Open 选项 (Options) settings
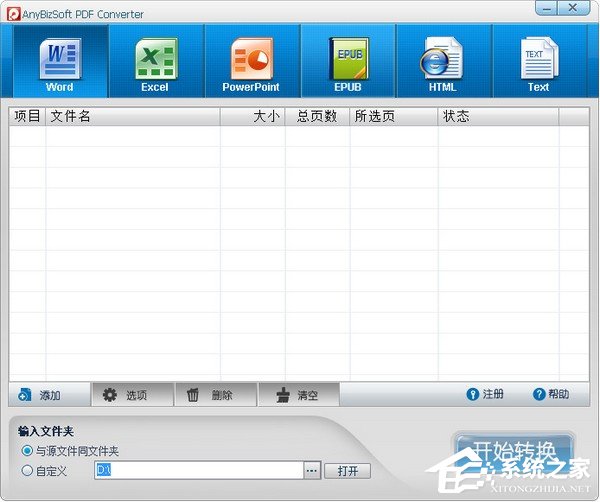This screenshot has width=600, height=502. 132,394
